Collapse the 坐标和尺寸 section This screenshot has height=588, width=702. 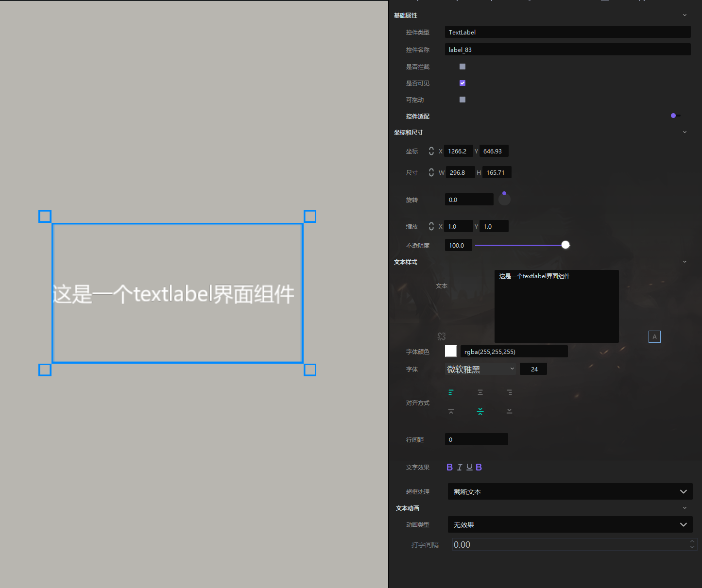pyautogui.click(x=685, y=132)
